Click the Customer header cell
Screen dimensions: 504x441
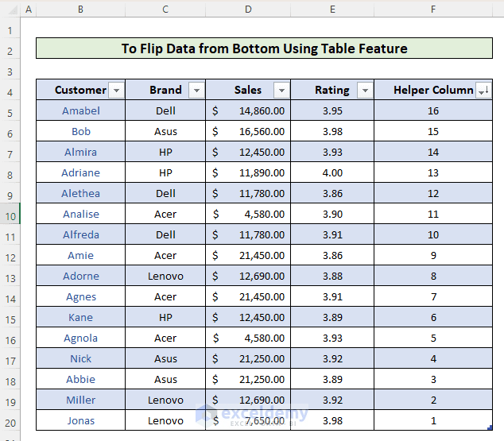pyautogui.click(x=80, y=90)
